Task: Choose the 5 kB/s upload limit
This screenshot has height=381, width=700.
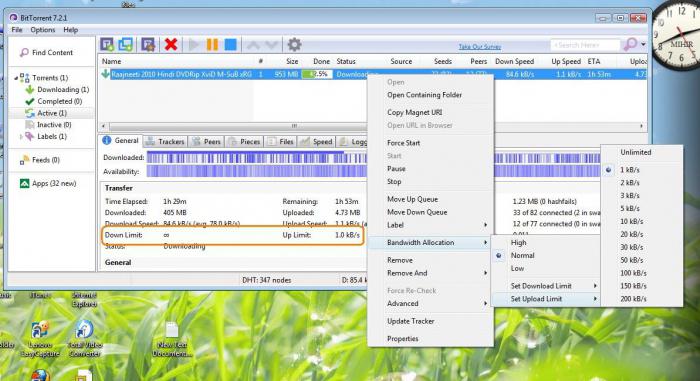Action: [x=629, y=209]
